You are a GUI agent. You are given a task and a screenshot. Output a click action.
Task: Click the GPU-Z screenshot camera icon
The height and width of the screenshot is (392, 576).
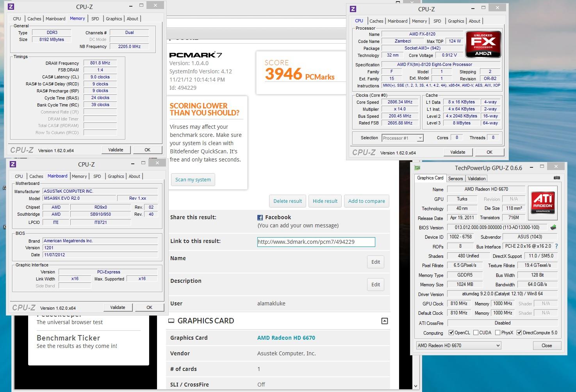pyautogui.click(x=556, y=178)
